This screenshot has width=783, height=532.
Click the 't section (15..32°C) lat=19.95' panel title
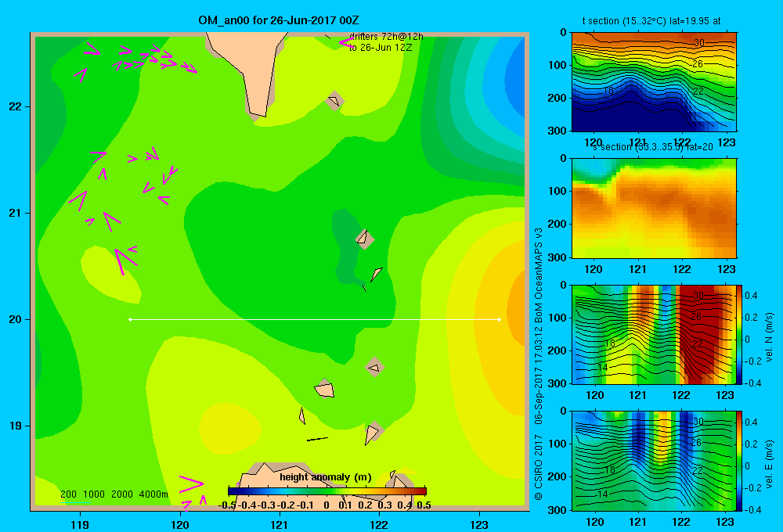[x=651, y=21]
